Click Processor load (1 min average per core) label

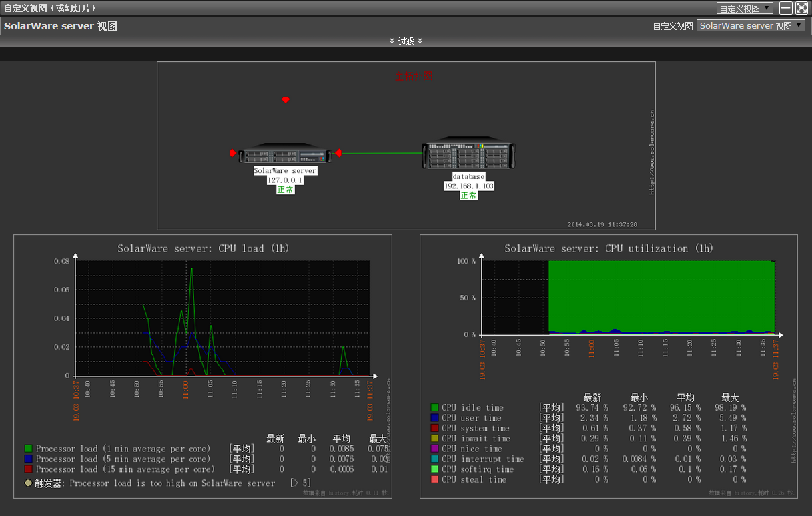coord(123,449)
